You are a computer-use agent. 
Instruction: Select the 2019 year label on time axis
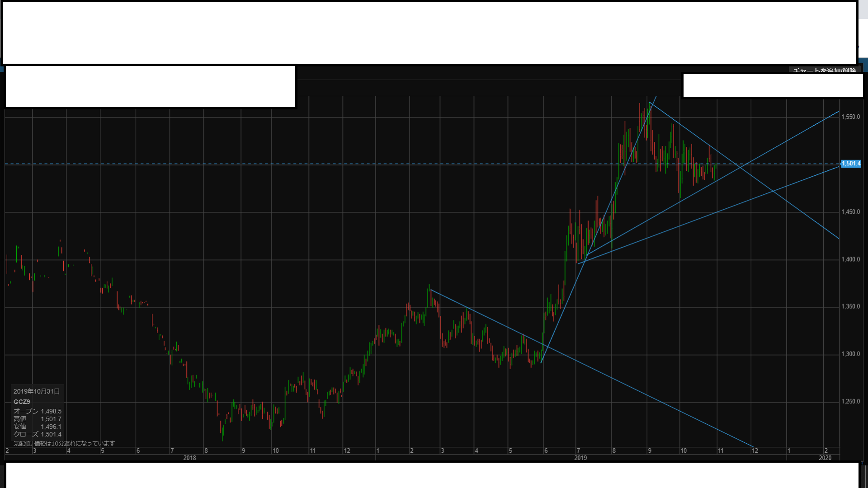click(580, 458)
